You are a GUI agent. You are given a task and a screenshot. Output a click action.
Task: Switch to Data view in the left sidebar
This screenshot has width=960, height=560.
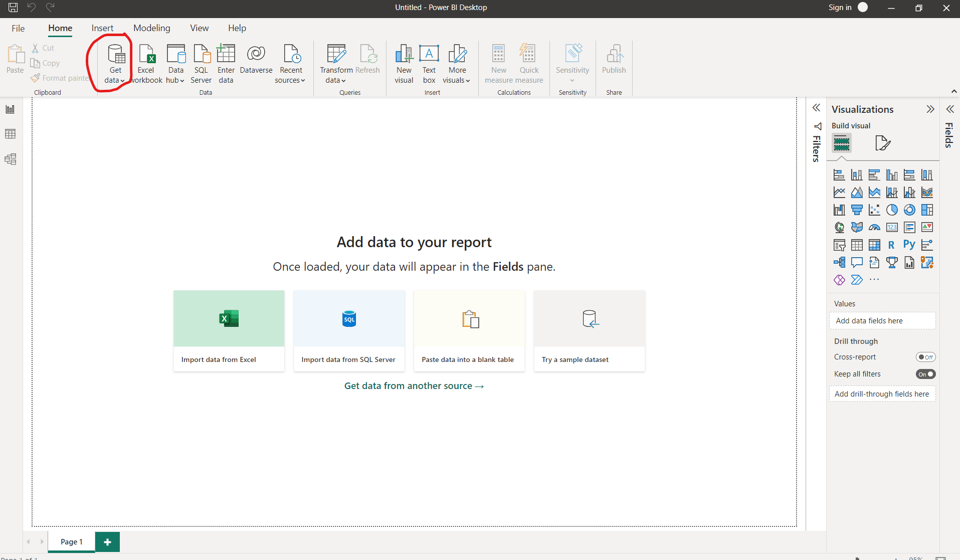coord(10,134)
